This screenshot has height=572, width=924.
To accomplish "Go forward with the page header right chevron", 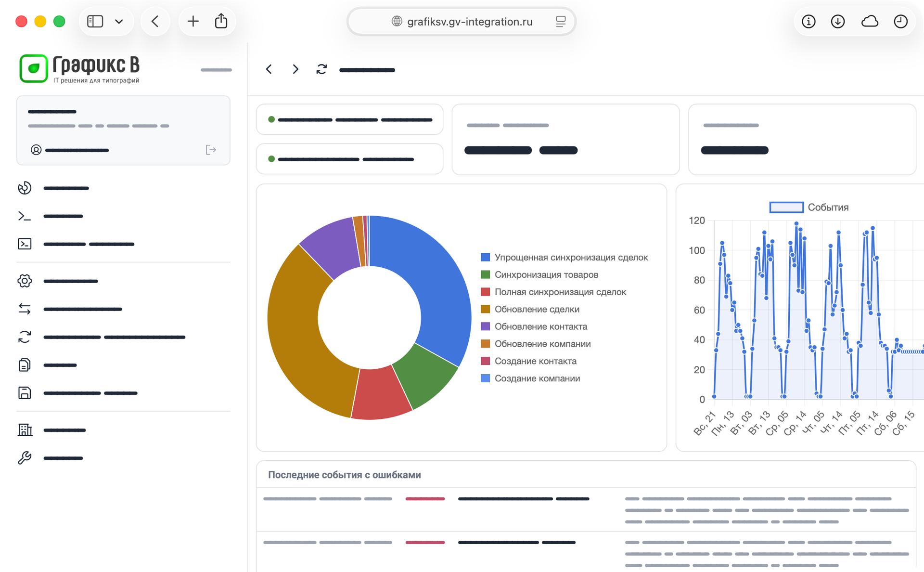I will (295, 69).
